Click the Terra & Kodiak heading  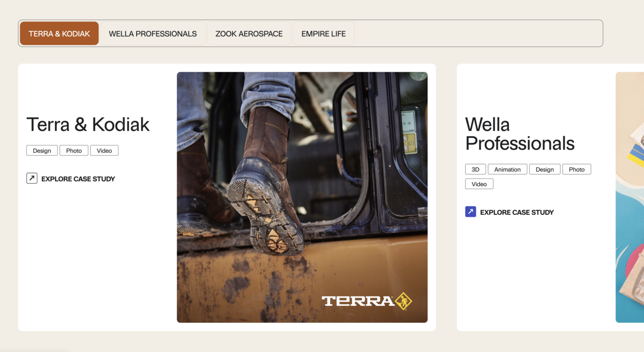(x=88, y=124)
